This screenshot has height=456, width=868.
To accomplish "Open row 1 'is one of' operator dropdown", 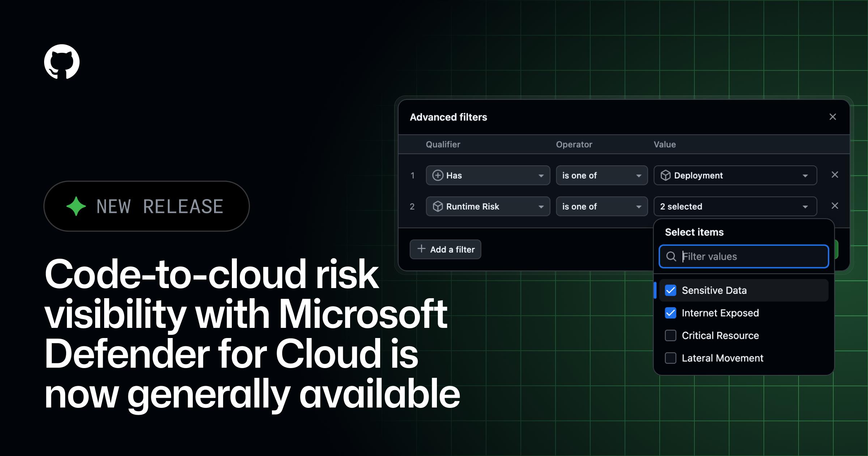I will click(x=602, y=176).
